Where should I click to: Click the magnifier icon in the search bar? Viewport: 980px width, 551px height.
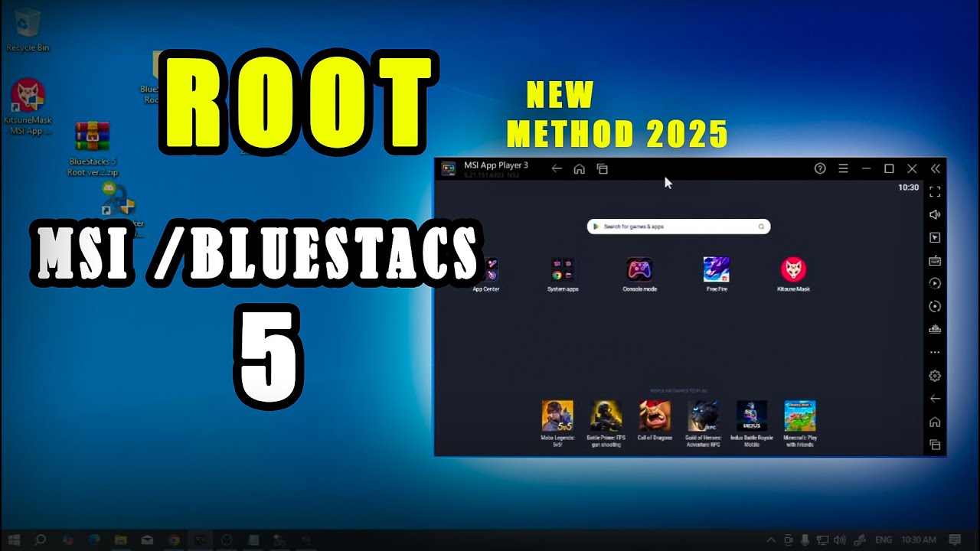coord(761,227)
